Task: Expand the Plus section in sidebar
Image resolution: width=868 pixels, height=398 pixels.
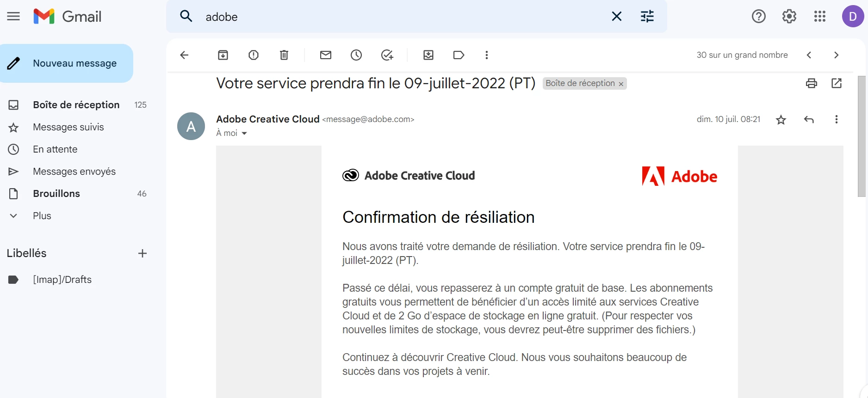Action: (x=42, y=216)
